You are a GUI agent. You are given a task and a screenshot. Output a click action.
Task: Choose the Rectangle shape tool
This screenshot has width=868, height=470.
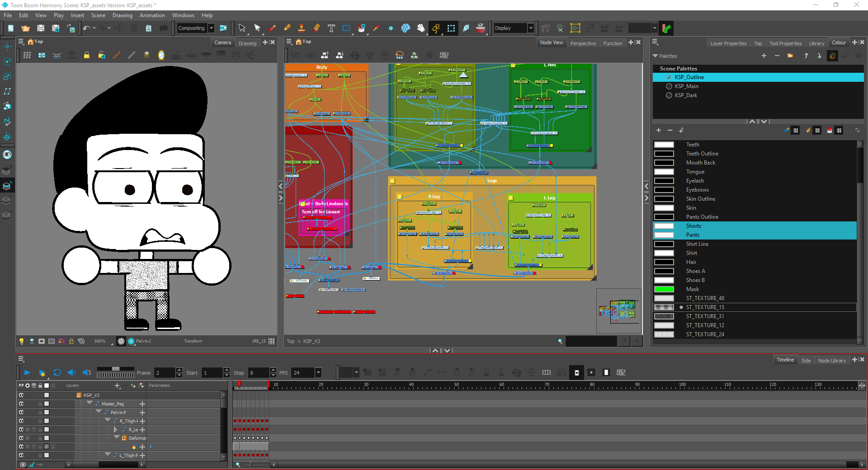click(x=346, y=28)
